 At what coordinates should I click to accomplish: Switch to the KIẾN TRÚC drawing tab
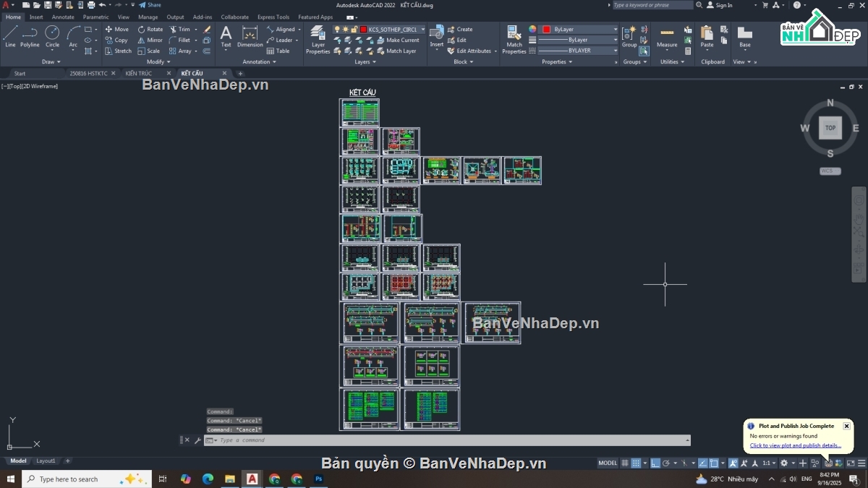[139, 73]
